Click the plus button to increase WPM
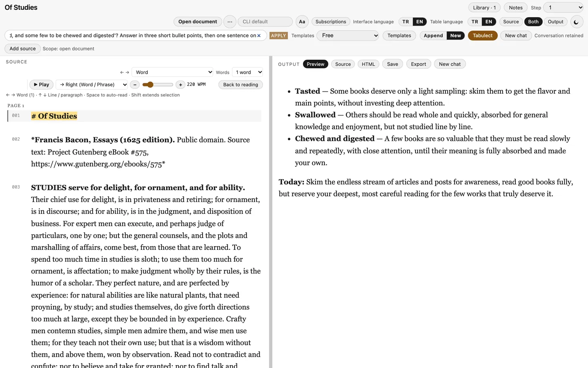The height and width of the screenshot is (368, 588). pyautogui.click(x=180, y=85)
